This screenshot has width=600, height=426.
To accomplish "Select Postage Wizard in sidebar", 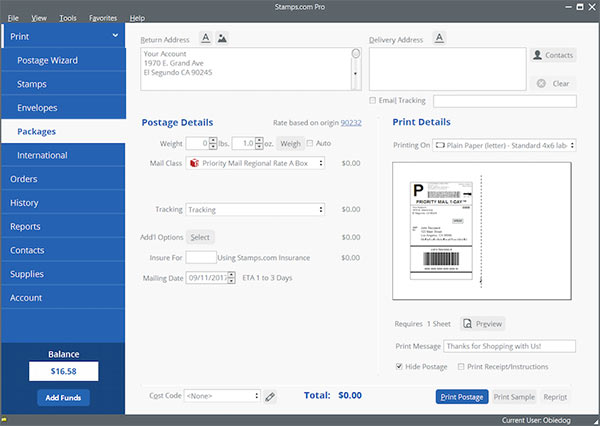I will tap(64, 60).
